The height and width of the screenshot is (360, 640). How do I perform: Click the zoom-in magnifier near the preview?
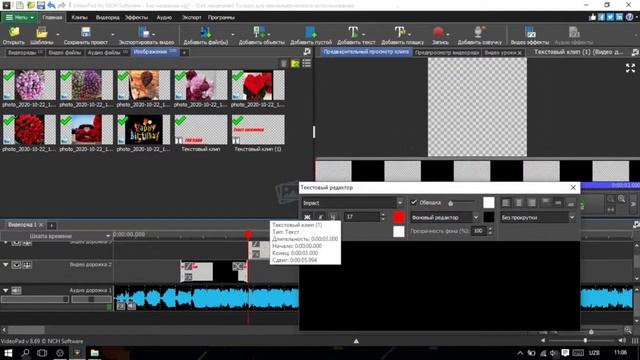[621, 199]
